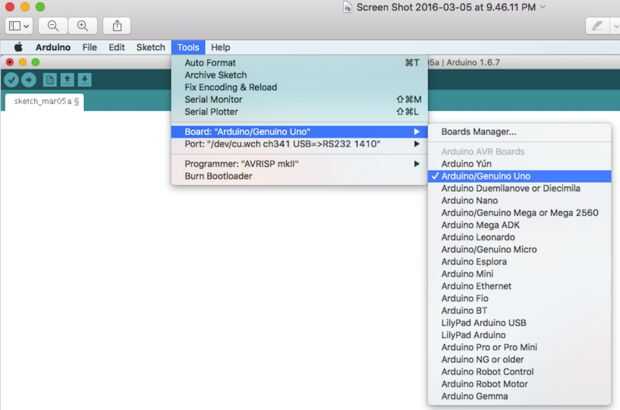Select the Arduino BT board
This screenshot has height=410, width=620.
[520, 311]
